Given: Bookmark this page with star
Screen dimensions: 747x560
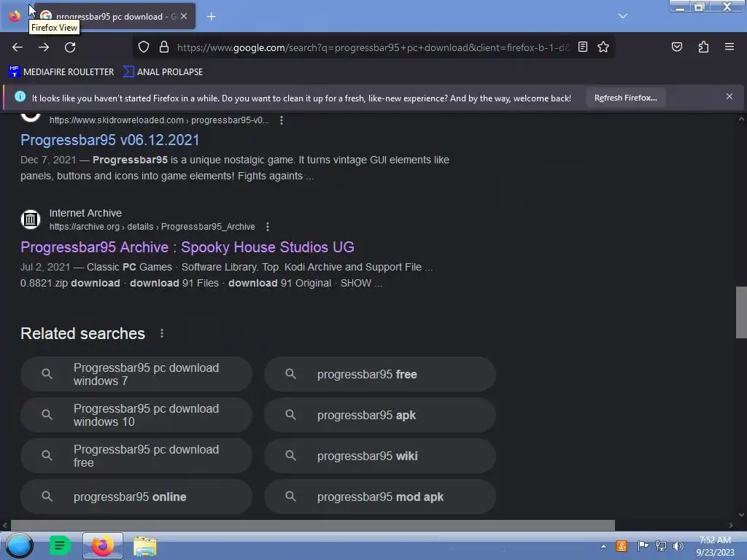Looking at the screenshot, I should 603,47.
